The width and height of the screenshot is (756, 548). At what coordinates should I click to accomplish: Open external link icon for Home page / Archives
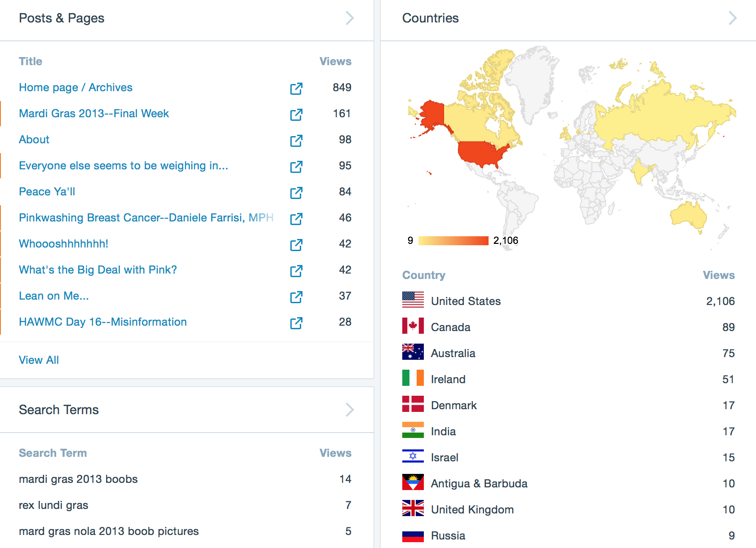[x=296, y=88]
